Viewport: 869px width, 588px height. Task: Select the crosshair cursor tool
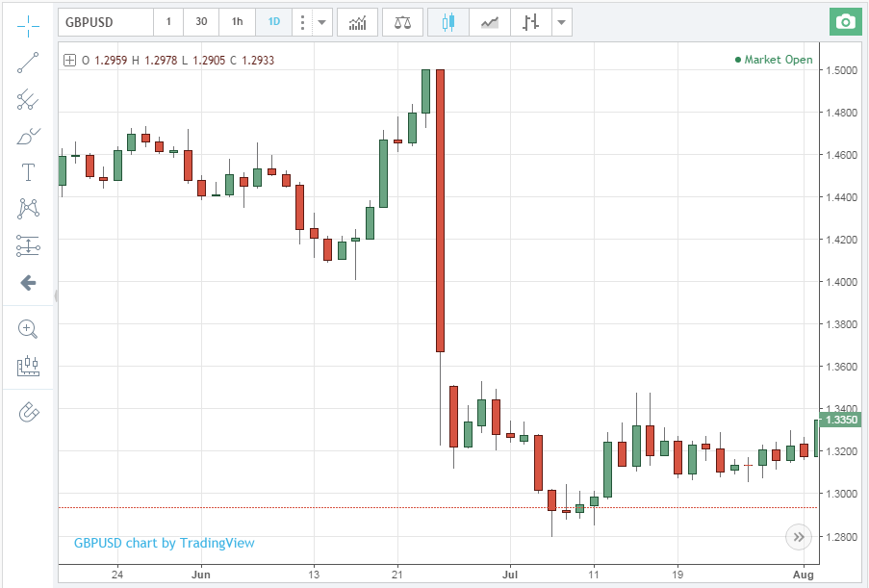pos(28,26)
